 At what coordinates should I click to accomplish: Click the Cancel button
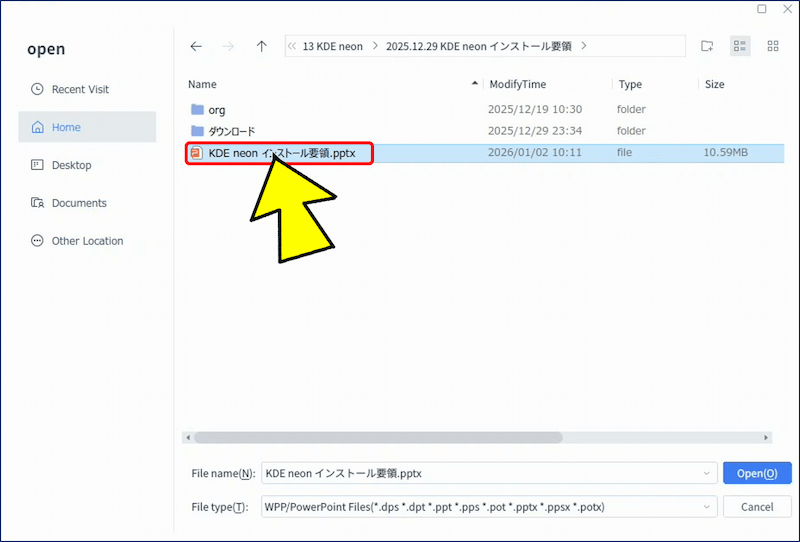pyautogui.click(x=757, y=507)
